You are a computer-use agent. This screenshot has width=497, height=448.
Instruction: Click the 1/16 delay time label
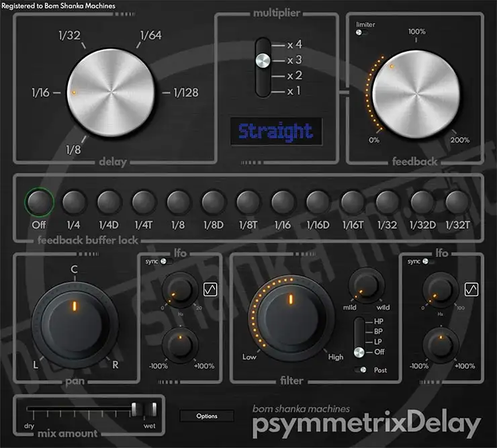(40, 93)
